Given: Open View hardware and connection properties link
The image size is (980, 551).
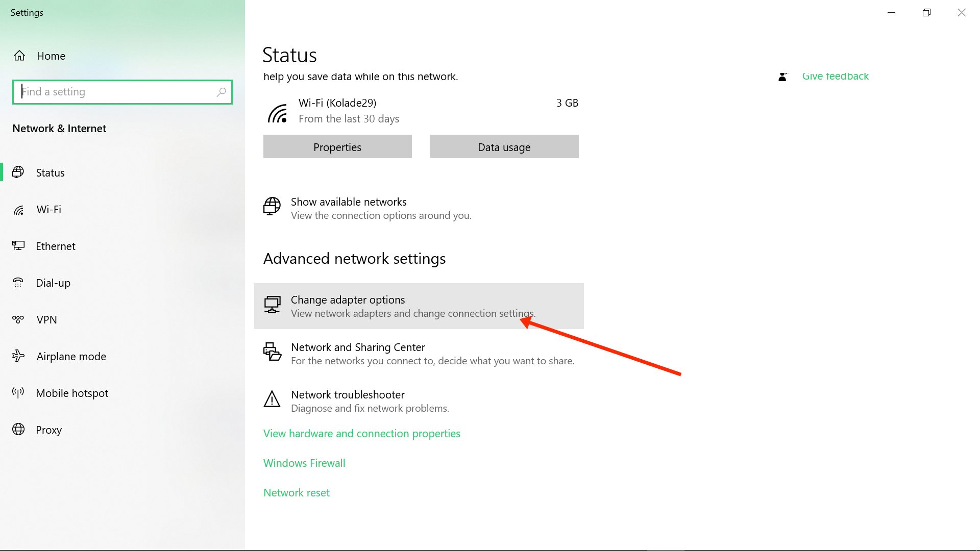Looking at the screenshot, I should coord(361,434).
